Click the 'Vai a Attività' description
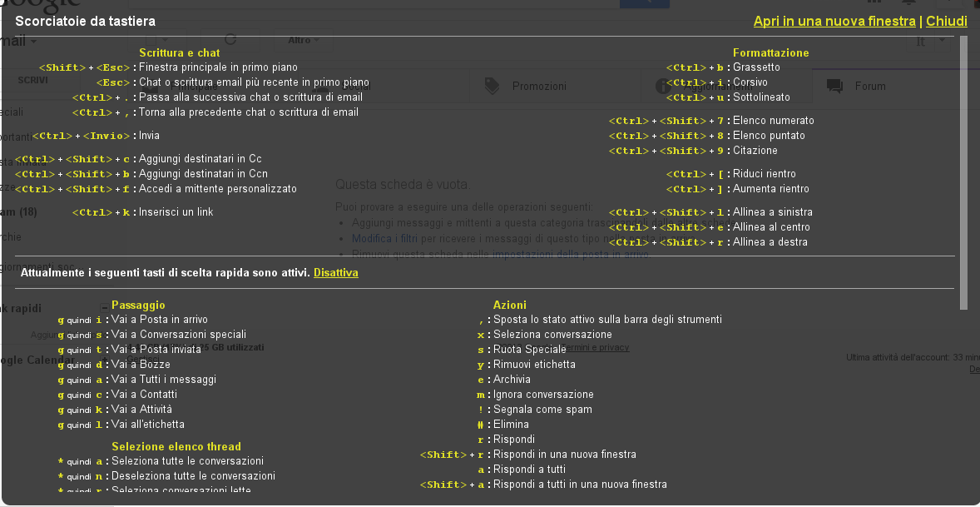 pos(142,410)
